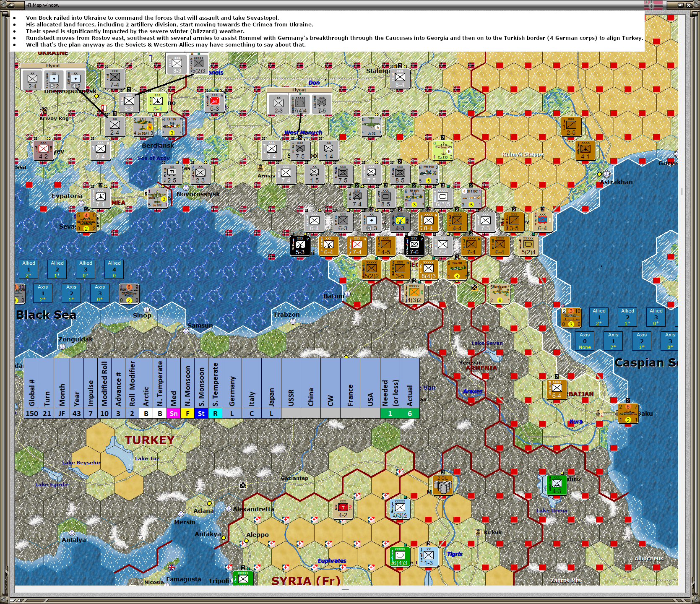The width and height of the screenshot is (700, 604).
Task: Click the Krivoy Rog factory icon
Action: 44,111
